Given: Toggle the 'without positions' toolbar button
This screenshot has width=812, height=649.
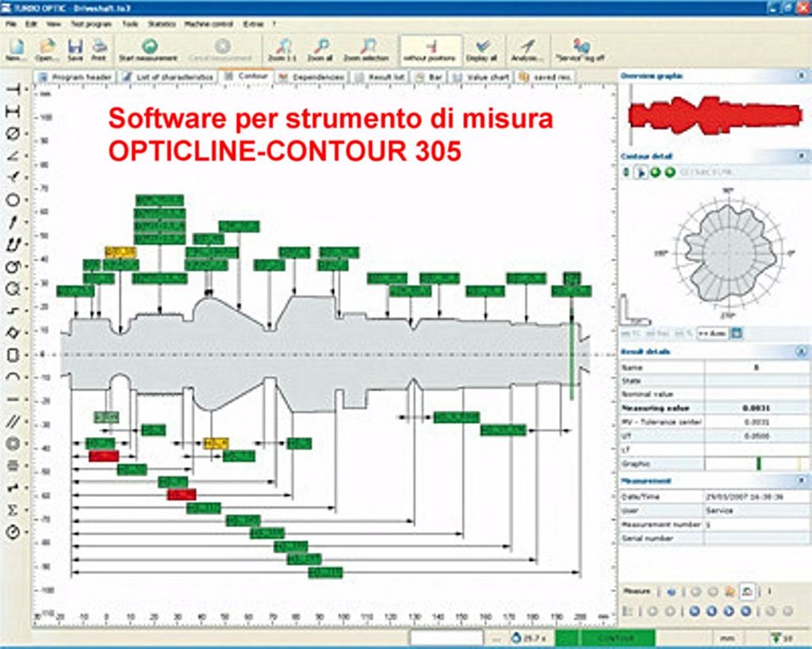Looking at the screenshot, I should (x=431, y=50).
